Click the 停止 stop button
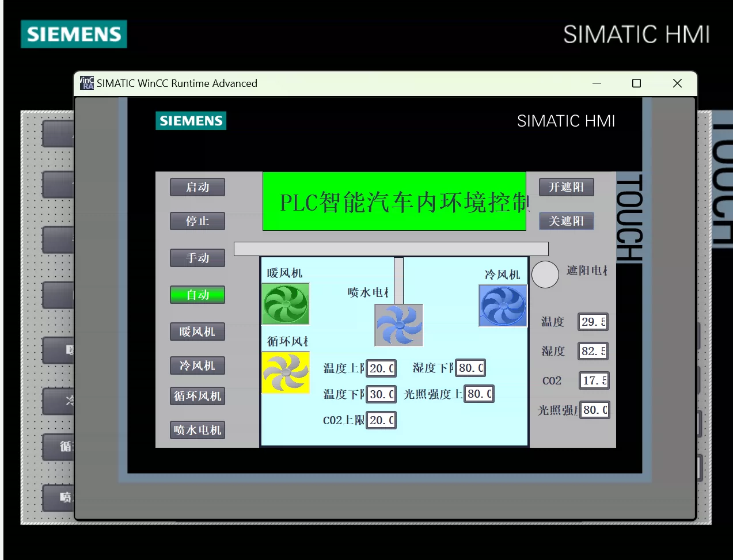The width and height of the screenshot is (733, 560). point(198,221)
